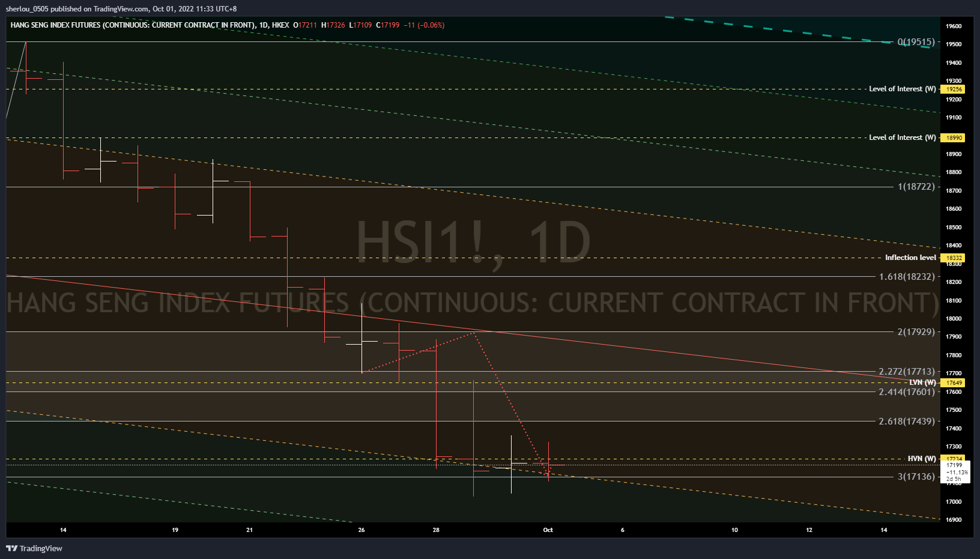Select the Inflection level label
980x559 pixels.
pos(910,258)
